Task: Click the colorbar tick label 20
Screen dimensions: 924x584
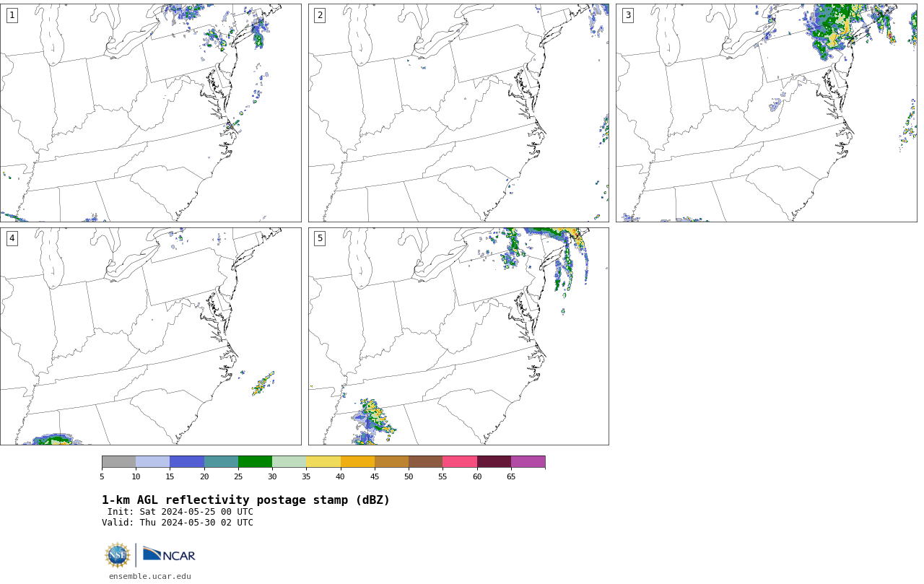Action: click(204, 476)
